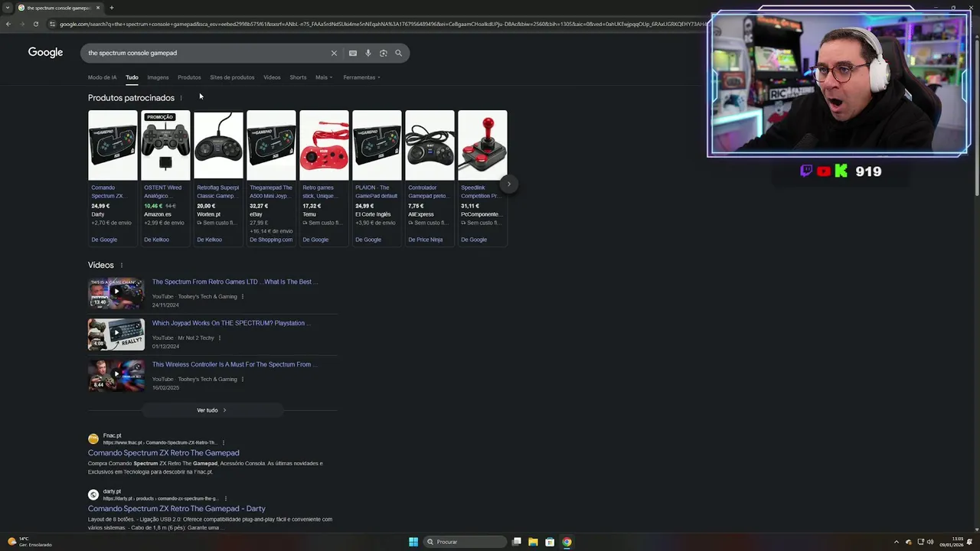Click inside the Google search input field
Image resolution: width=980 pixels, height=551 pixels.
coord(207,53)
